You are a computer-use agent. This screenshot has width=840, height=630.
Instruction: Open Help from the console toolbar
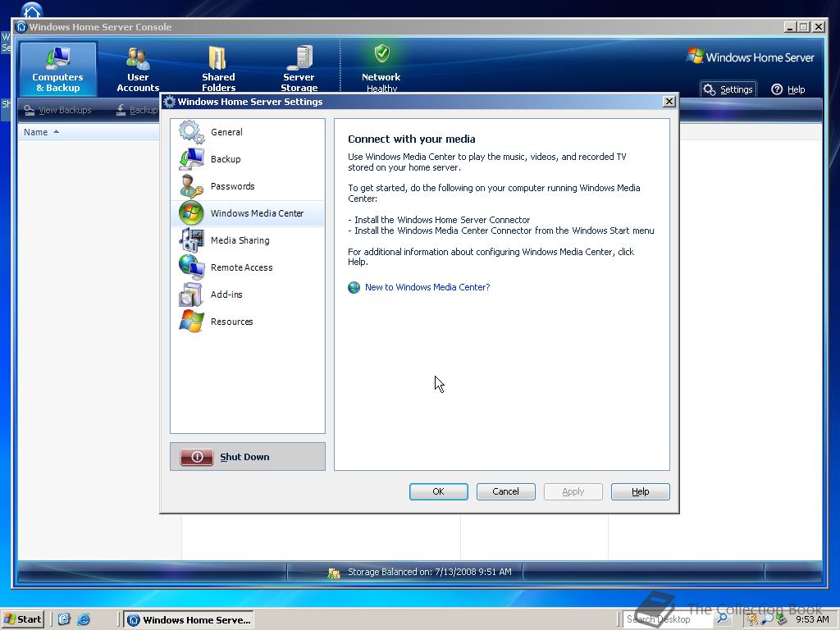click(x=787, y=89)
